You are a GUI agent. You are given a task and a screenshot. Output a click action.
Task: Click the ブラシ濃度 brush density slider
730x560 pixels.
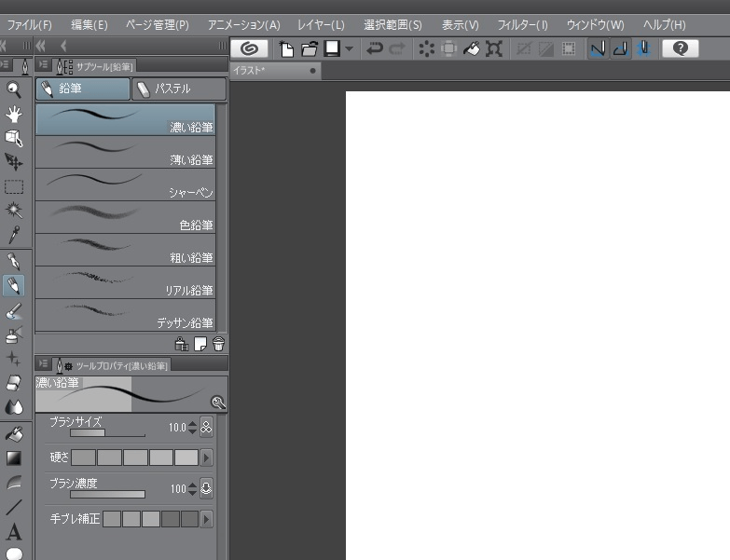point(107,494)
